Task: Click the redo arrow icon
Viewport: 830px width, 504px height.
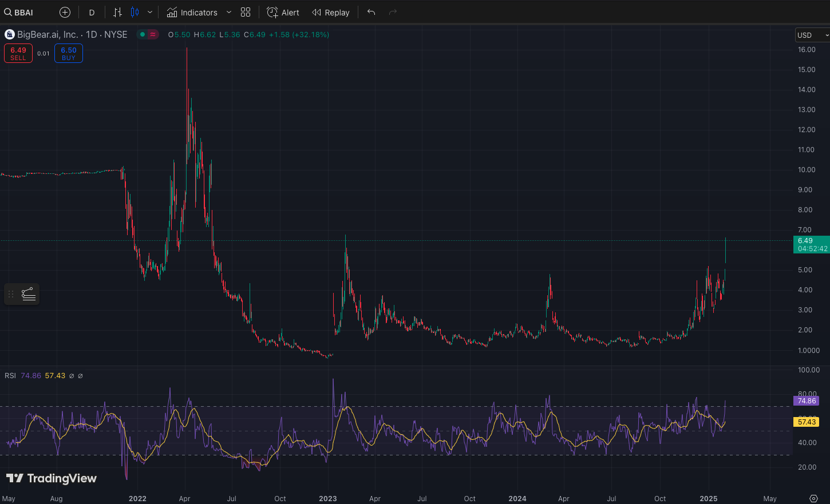Action: coord(393,12)
